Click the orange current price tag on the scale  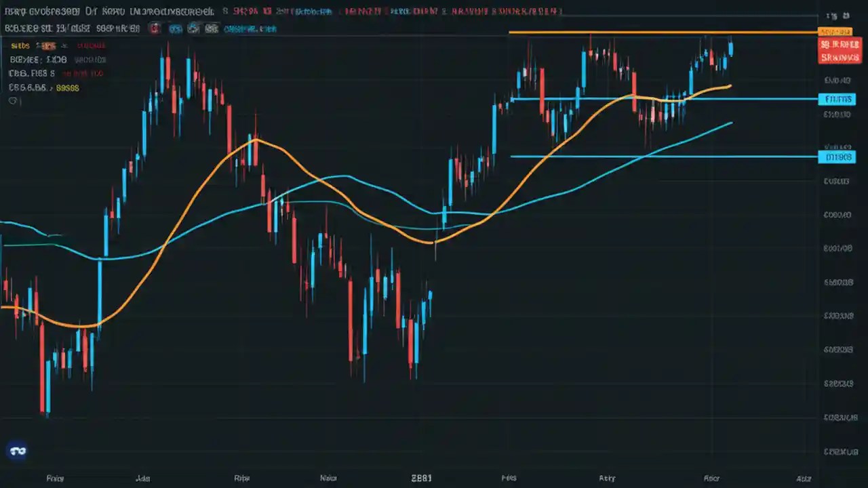(x=836, y=31)
